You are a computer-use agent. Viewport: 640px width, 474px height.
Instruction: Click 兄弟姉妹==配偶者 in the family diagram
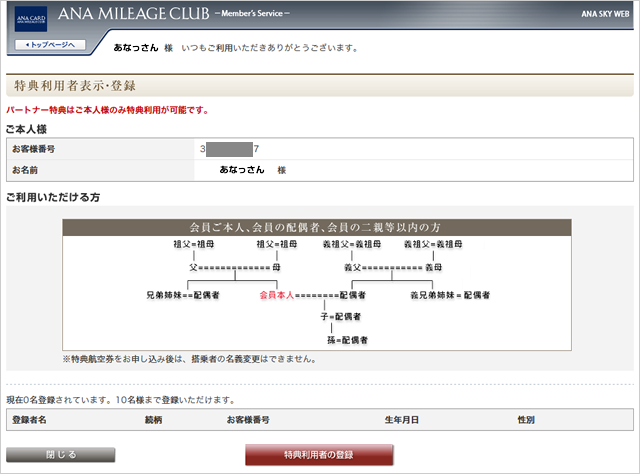tap(183, 295)
